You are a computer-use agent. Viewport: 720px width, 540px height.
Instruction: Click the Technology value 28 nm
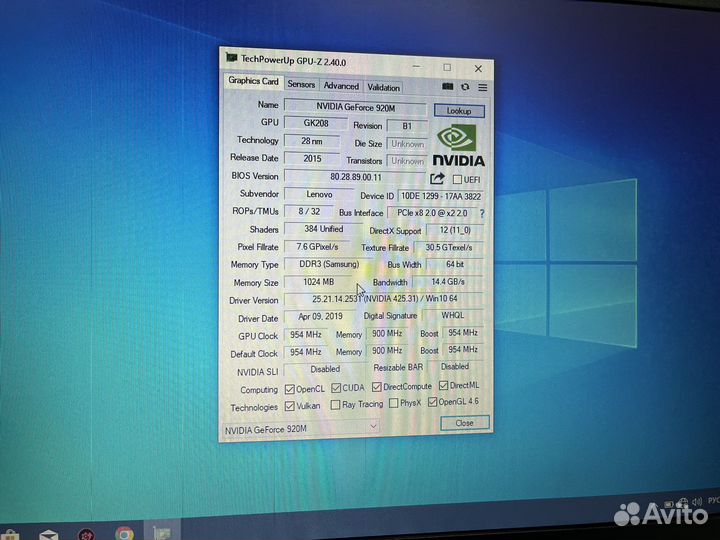pos(312,141)
